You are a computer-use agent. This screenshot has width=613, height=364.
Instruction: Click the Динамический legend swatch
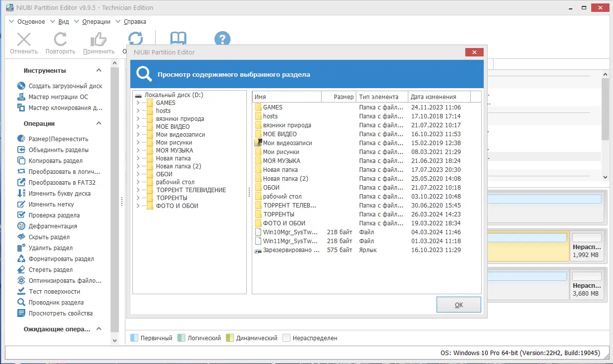pos(229,338)
